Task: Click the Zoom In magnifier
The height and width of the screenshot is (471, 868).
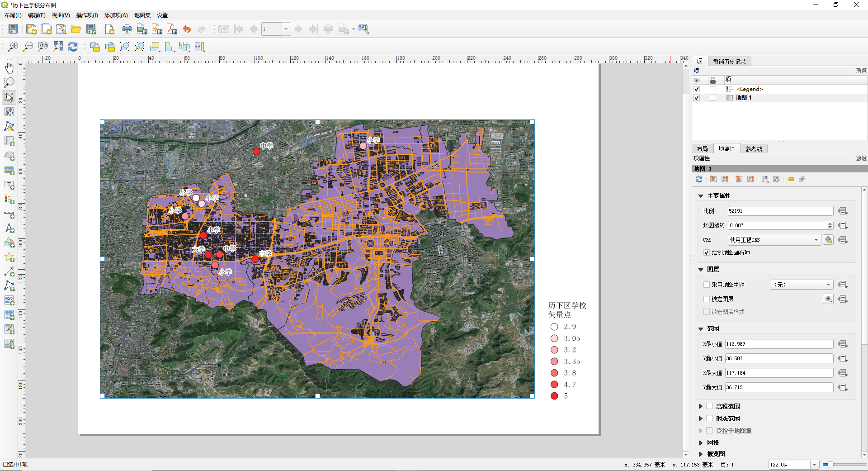Action: pos(13,47)
